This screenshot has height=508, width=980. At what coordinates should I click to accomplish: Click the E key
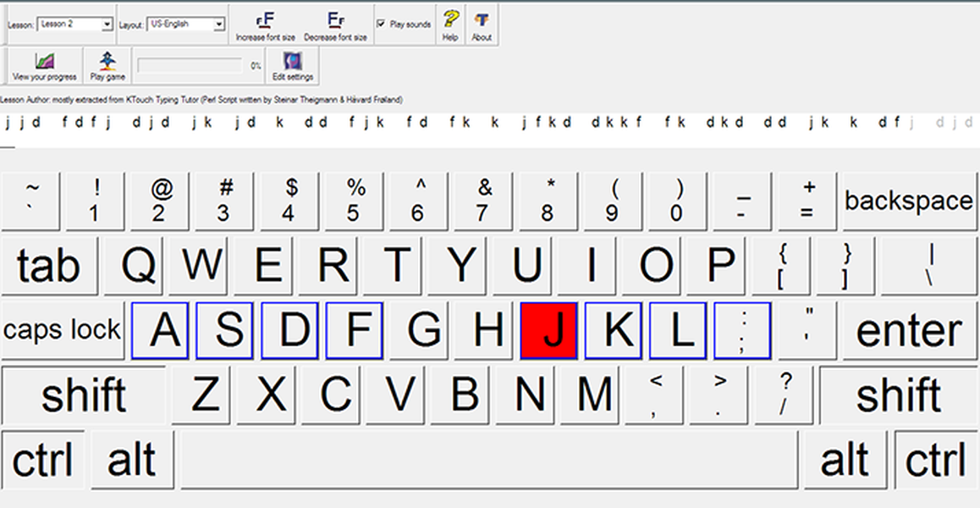(x=262, y=266)
